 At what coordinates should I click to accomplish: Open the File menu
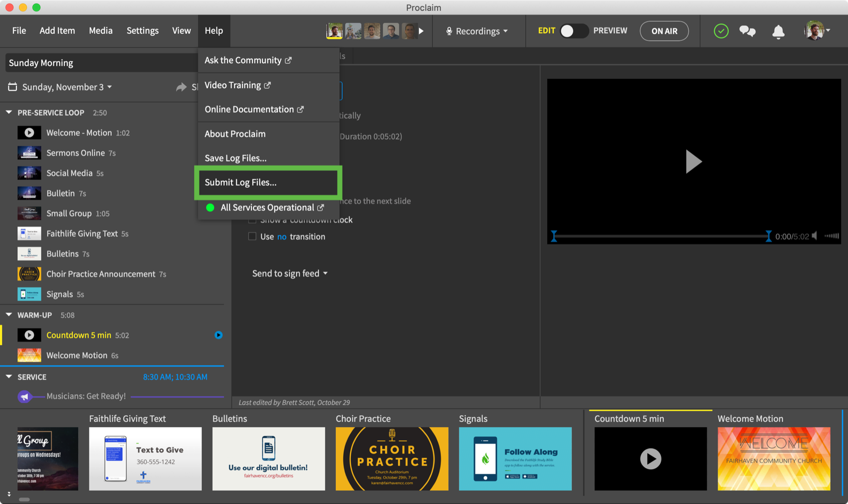point(19,30)
